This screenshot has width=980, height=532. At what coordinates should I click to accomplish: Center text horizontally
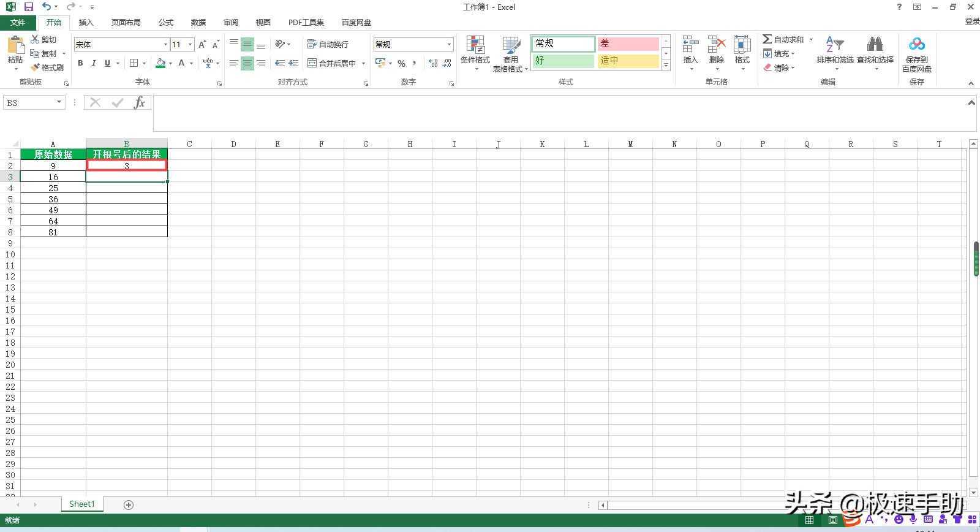pos(247,63)
